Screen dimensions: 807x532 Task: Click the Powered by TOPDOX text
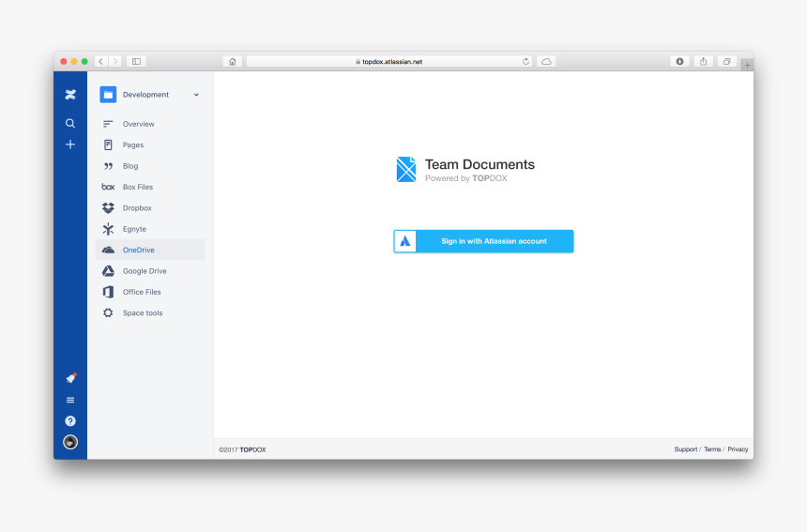pyautogui.click(x=465, y=178)
